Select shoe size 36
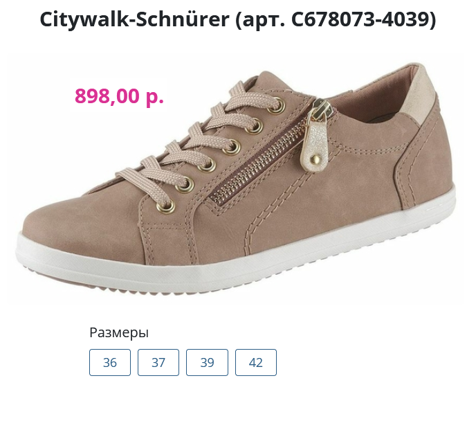Viewport: 476px width, 448px height. point(110,362)
